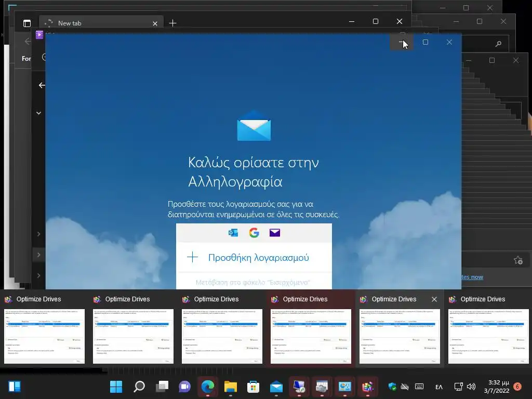Click the 3:32 μμ clock and date

[x=497, y=387]
